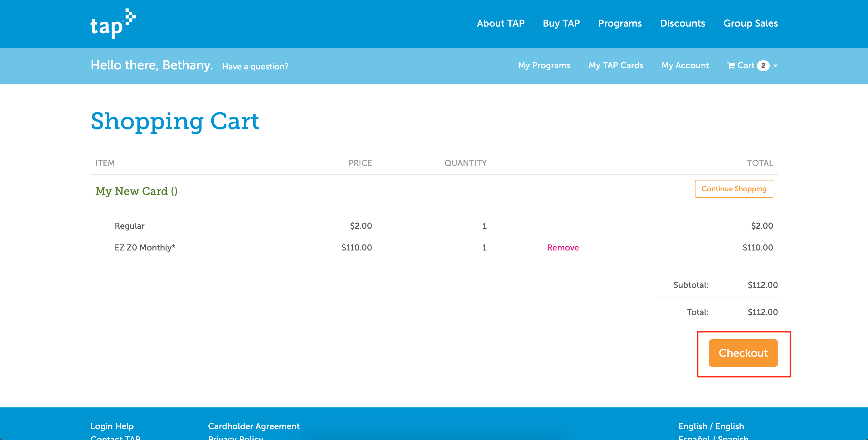Open the About TAP menu
This screenshot has height=440, width=868.
500,23
